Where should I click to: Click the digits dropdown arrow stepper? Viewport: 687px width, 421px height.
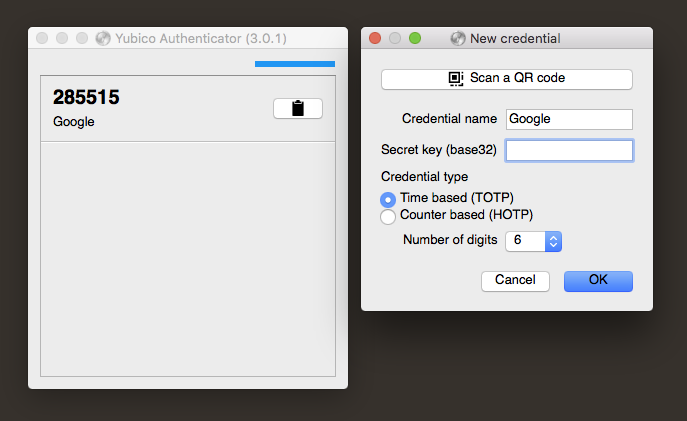point(553,241)
